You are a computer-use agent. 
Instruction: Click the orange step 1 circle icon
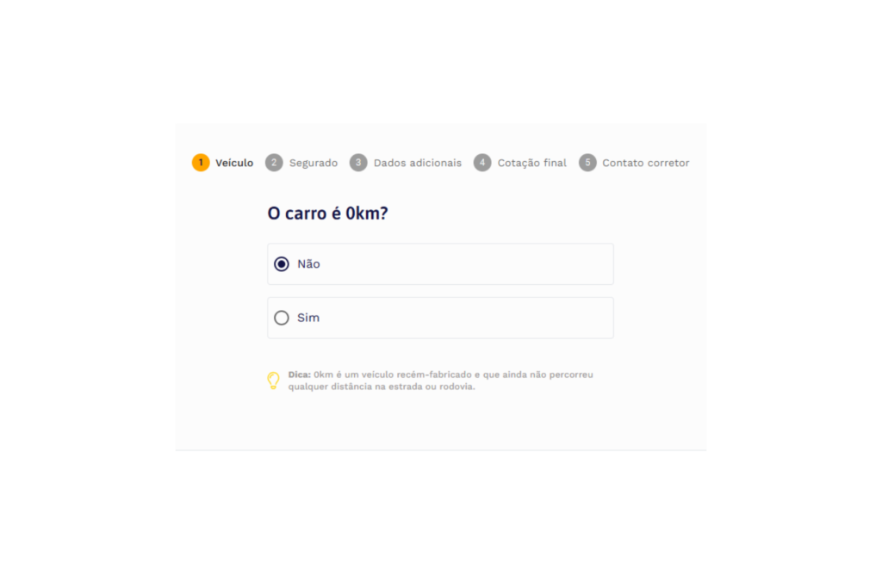[x=201, y=163]
